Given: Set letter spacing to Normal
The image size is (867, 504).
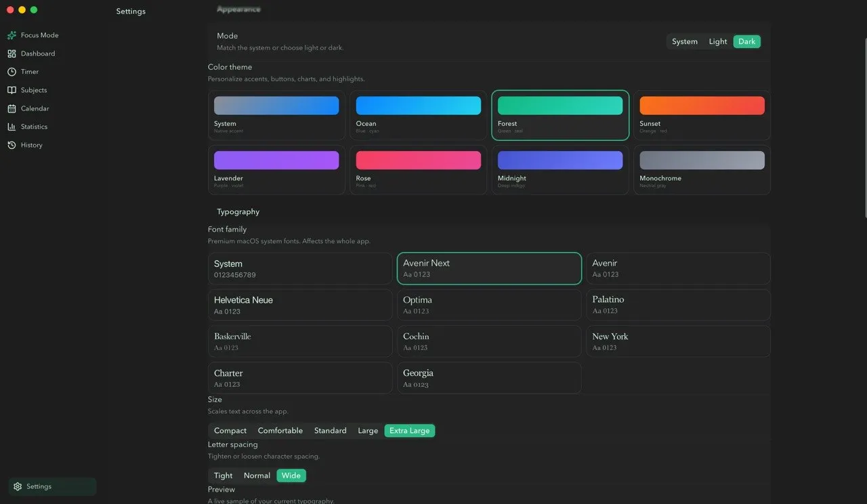Looking at the screenshot, I should (x=257, y=476).
